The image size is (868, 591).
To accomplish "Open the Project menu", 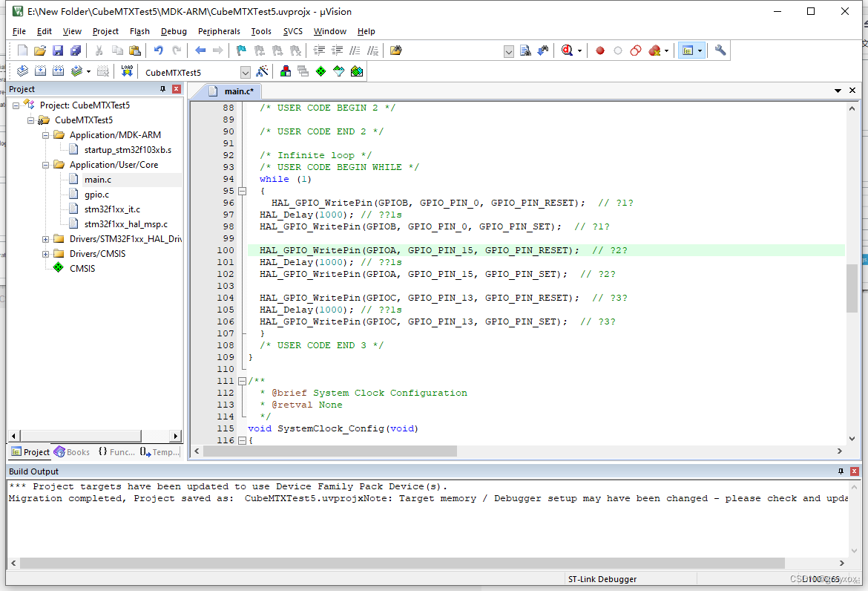I will pos(105,32).
